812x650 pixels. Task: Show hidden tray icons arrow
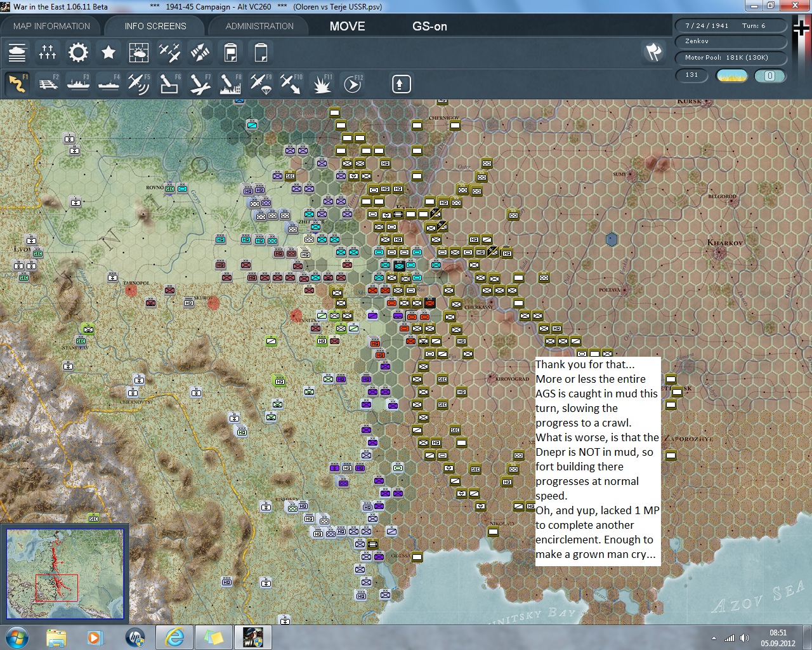pyautogui.click(x=714, y=638)
